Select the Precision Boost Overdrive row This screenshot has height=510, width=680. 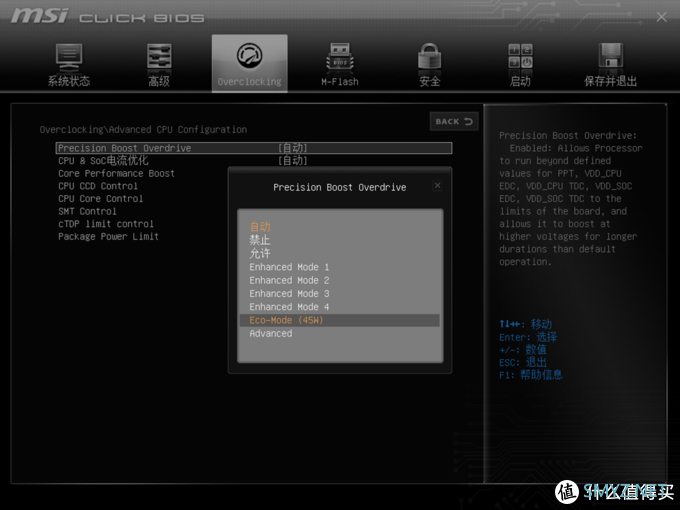(x=254, y=148)
